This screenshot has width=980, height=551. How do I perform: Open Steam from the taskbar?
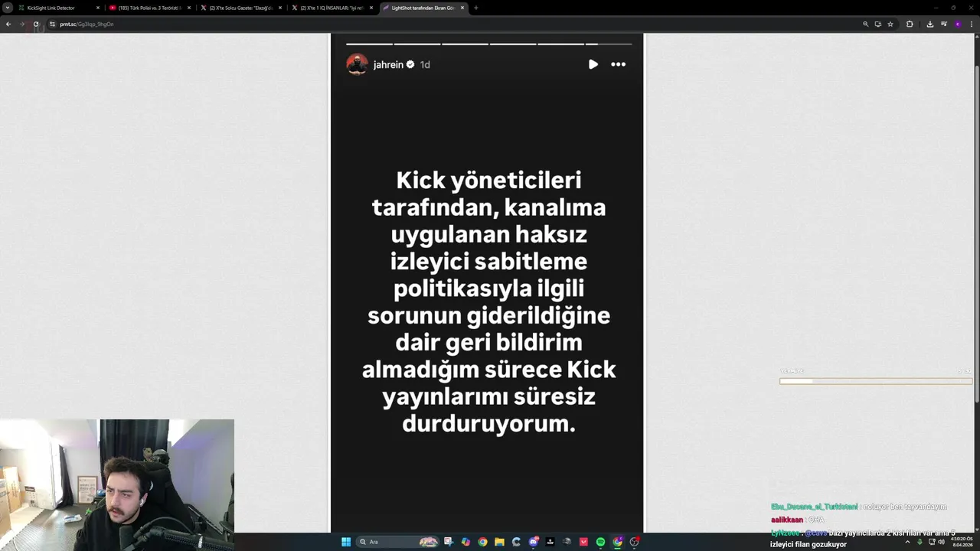(567, 542)
